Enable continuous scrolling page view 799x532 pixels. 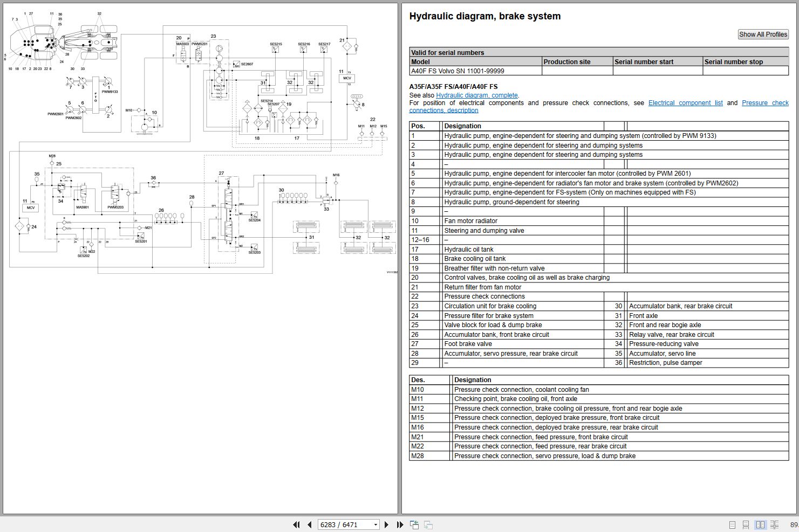pyautogui.click(x=746, y=524)
